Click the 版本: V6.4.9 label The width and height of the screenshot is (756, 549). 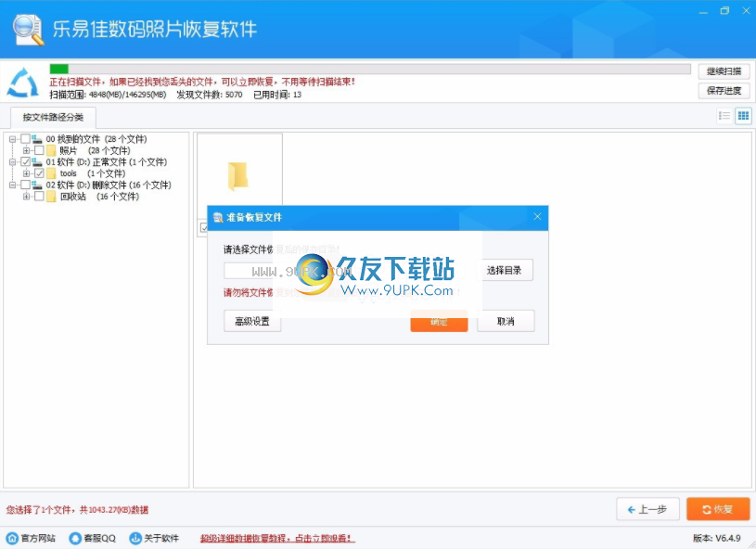click(716, 539)
